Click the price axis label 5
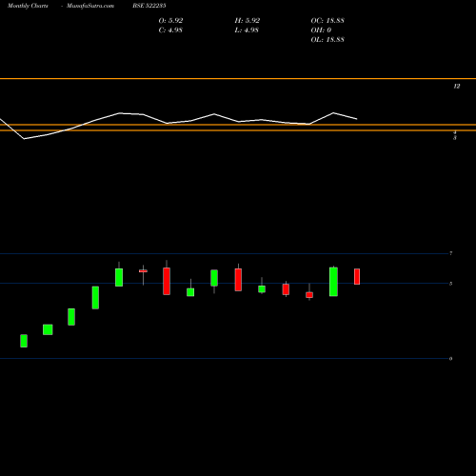Viewport: 476px width, 476px height. pyautogui.click(x=451, y=284)
